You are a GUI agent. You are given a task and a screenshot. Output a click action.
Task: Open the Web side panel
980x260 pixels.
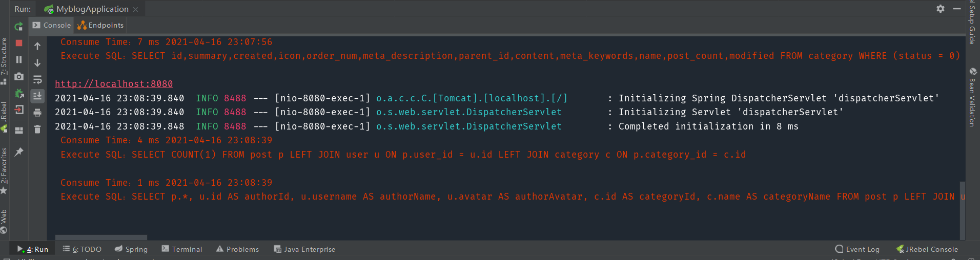tap(4, 221)
